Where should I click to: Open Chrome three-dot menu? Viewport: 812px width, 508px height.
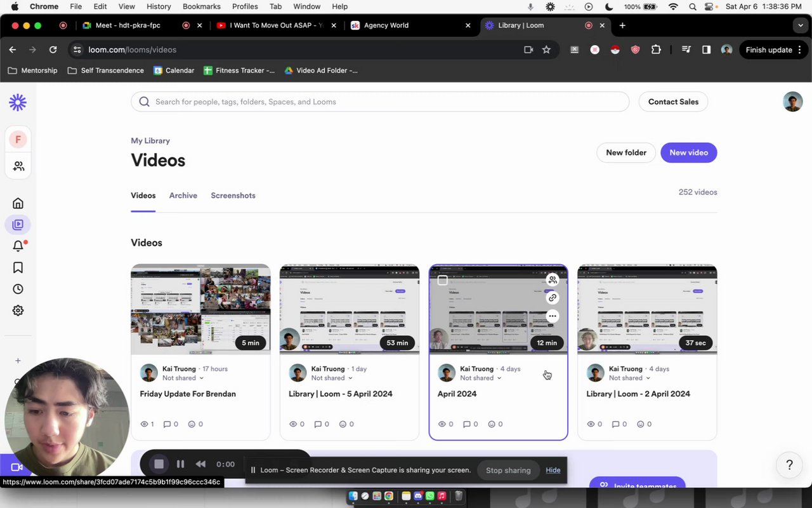tap(800, 50)
